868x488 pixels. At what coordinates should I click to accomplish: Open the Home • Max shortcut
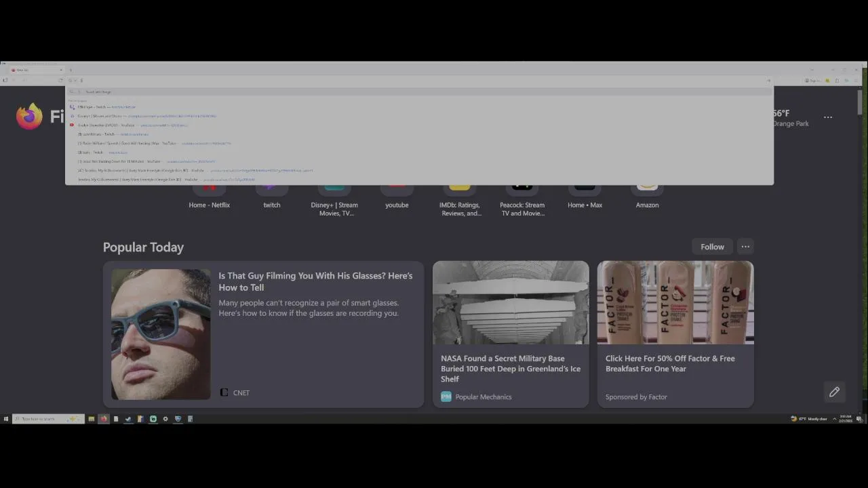[585, 197]
